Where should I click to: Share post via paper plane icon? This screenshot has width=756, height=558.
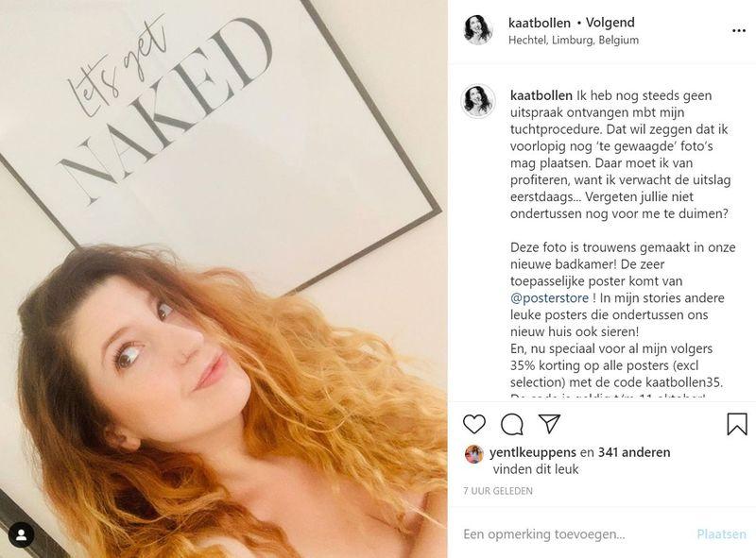point(549,424)
